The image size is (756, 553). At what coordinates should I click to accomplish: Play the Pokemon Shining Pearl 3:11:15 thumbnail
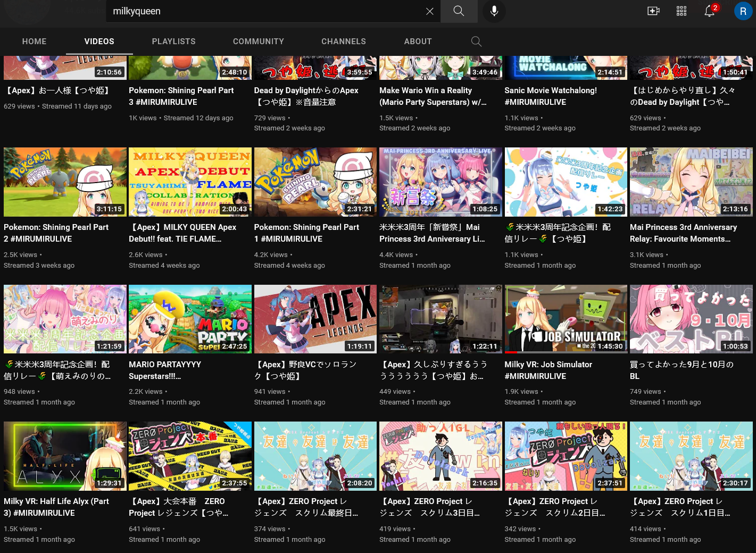[65, 182]
